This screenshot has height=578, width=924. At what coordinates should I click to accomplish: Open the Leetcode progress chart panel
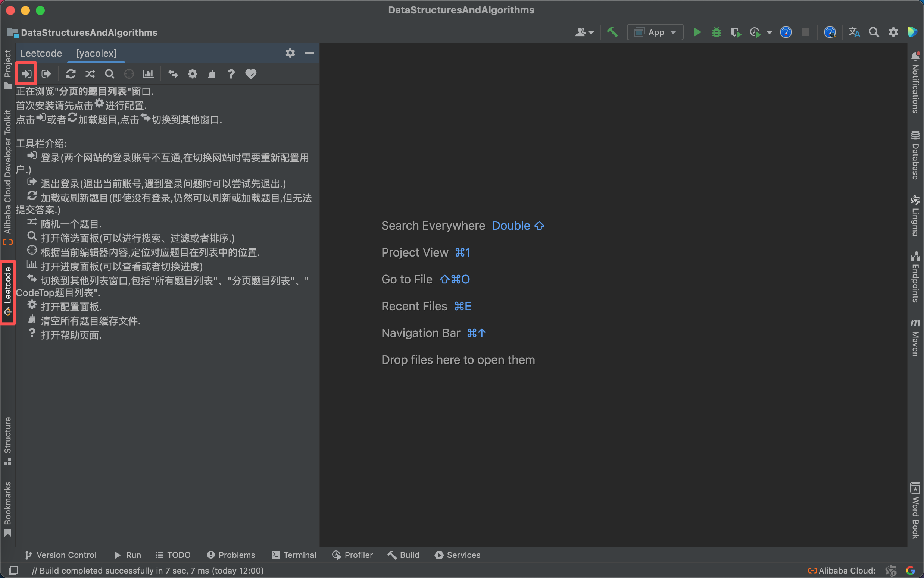pyautogui.click(x=149, y=74)
